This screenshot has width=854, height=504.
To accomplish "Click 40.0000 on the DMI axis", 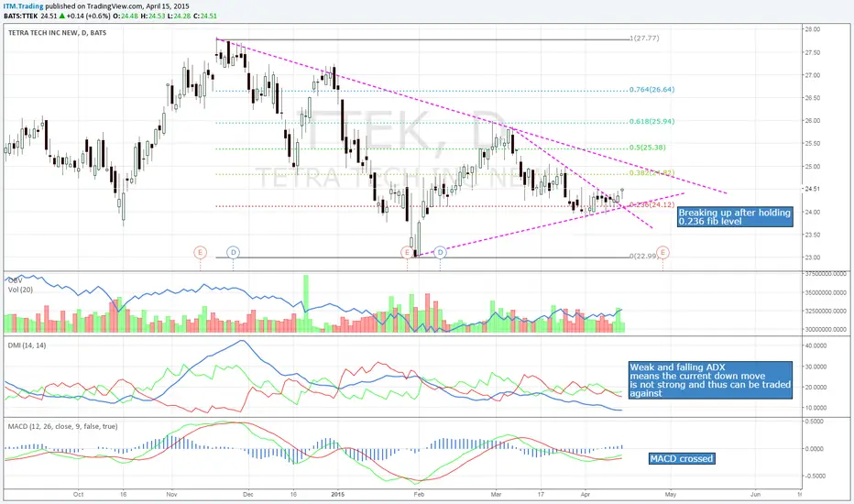I will click(x=816, y=345).
